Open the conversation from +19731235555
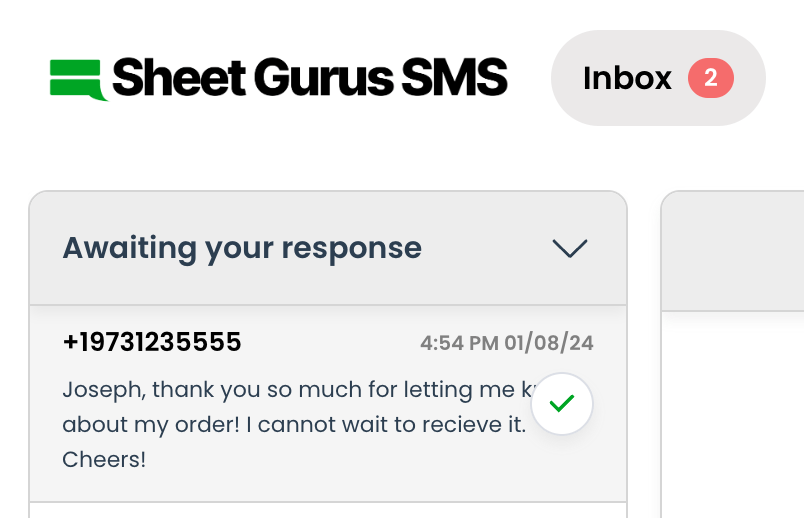Screen dimensions: 804x518 point(152,343)
